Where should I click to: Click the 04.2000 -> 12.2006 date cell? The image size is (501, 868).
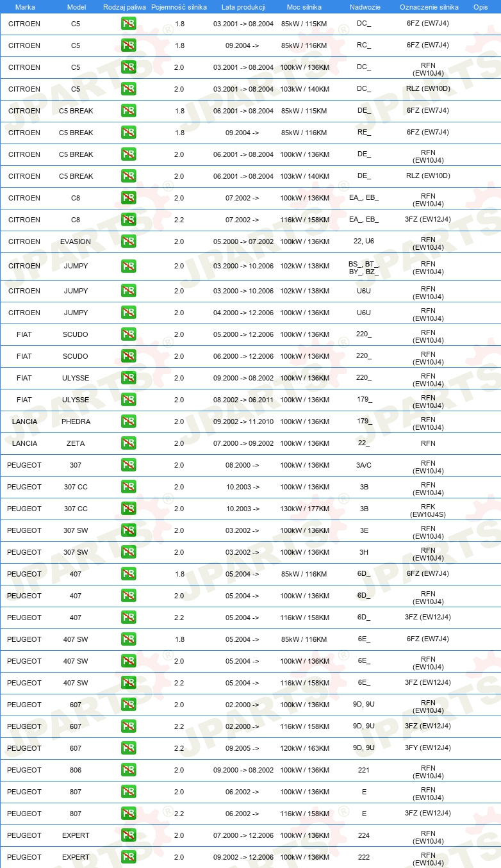pos(243,313)
